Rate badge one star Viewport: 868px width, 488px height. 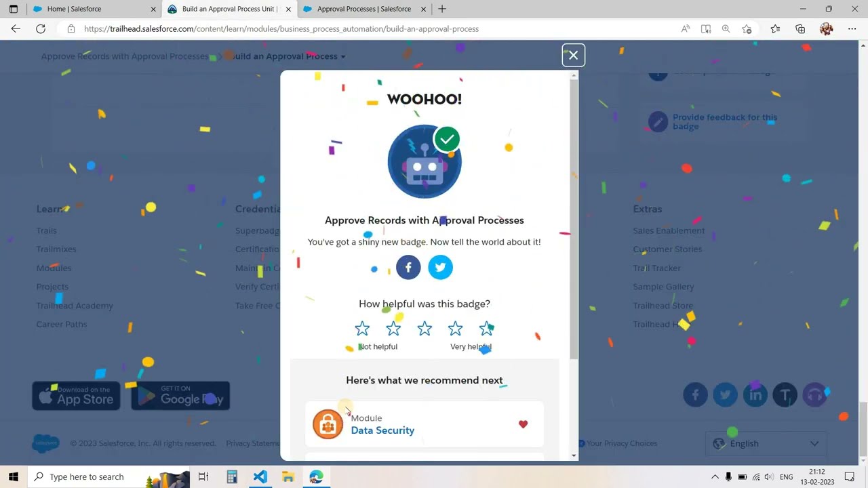coord(362,329)
